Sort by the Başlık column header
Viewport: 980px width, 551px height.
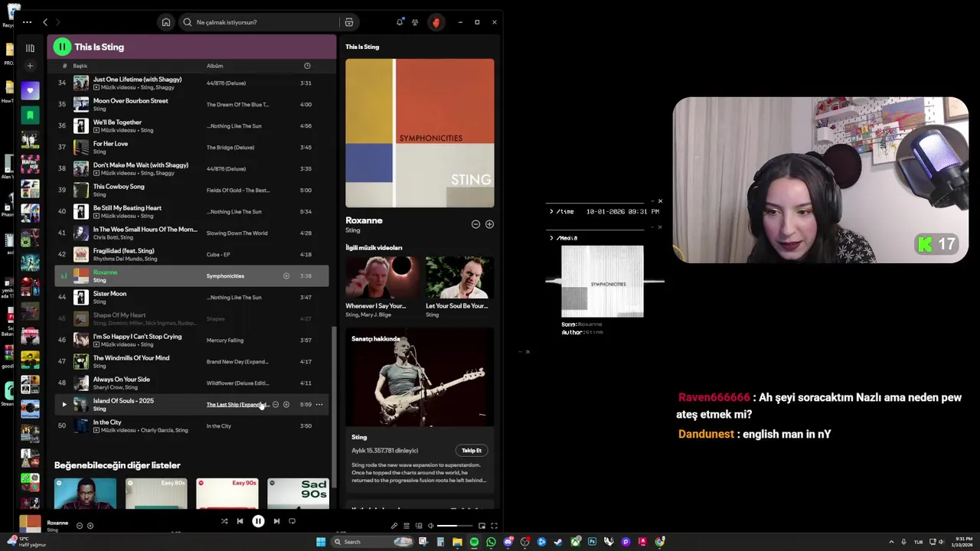(x=80, y=66)
